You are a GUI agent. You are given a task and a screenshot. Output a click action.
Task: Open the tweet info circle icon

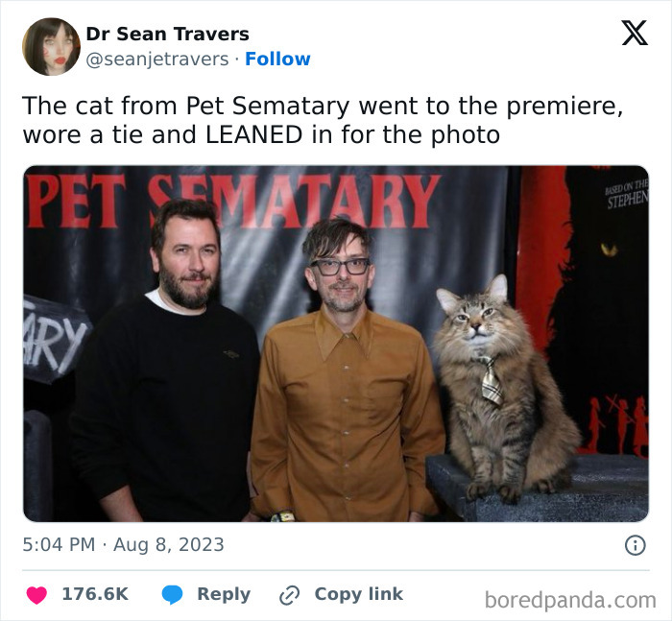[636, 545]
